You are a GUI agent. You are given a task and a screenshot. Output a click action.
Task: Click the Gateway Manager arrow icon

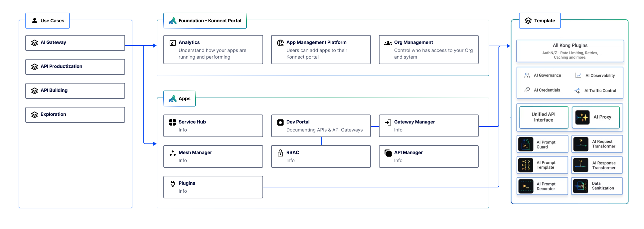tap(388, 122)
